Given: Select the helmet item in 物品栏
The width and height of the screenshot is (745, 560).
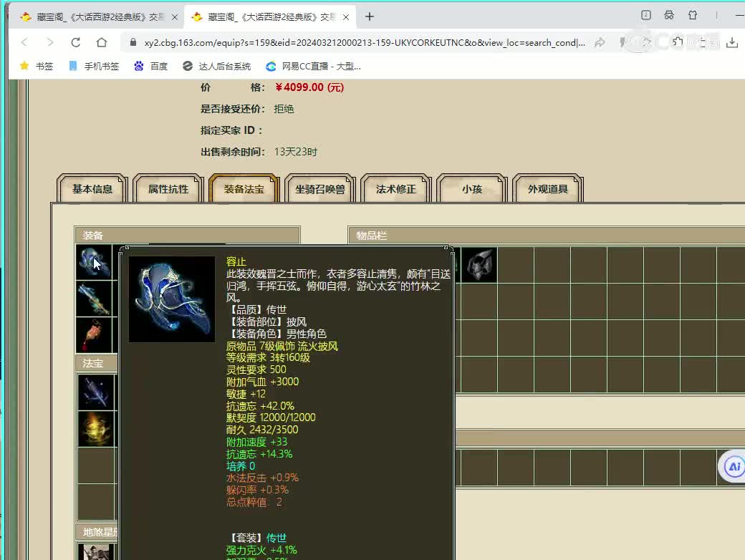Looking at the screenshot, I should tap(479, 265).
